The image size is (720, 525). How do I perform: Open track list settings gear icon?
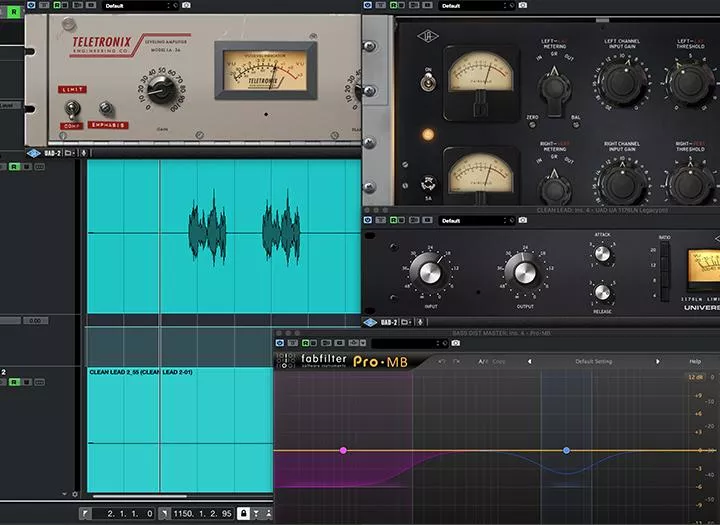pyautogui.click(x=75, y=494)
